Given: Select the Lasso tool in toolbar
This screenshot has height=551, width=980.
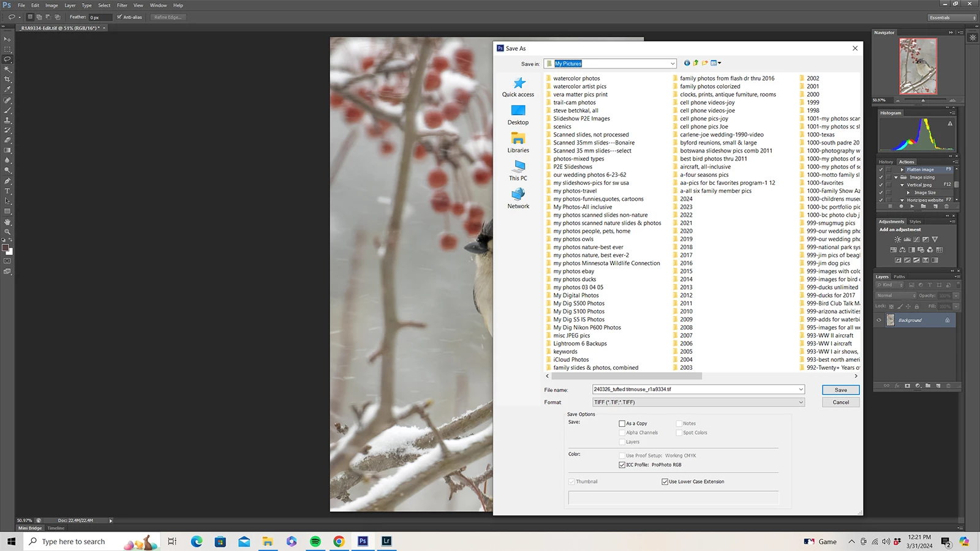Looking at the screenshot, I should point(7,59).
